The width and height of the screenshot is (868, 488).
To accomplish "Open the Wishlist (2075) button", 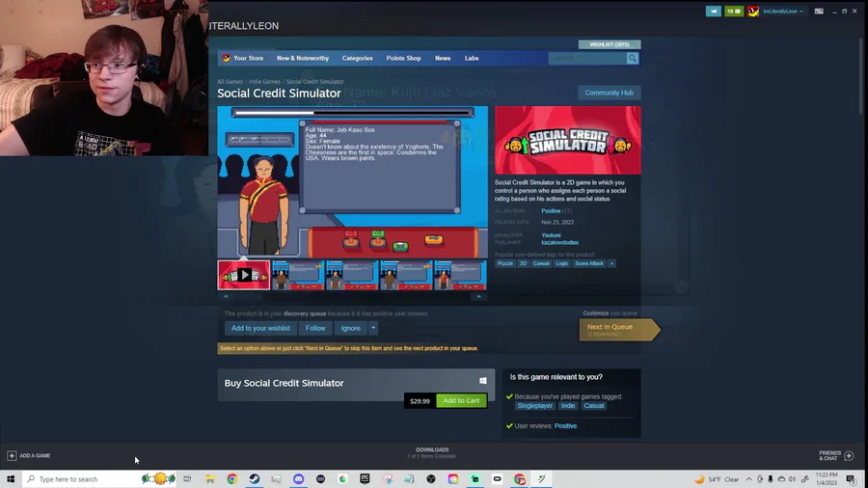I will pos(610,44).
